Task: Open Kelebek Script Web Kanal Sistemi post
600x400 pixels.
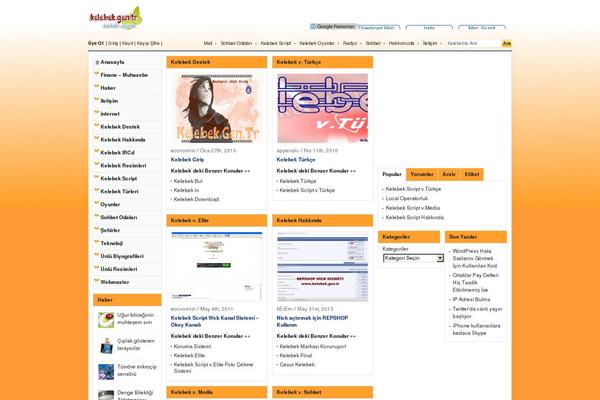Action: click(215, 322)
